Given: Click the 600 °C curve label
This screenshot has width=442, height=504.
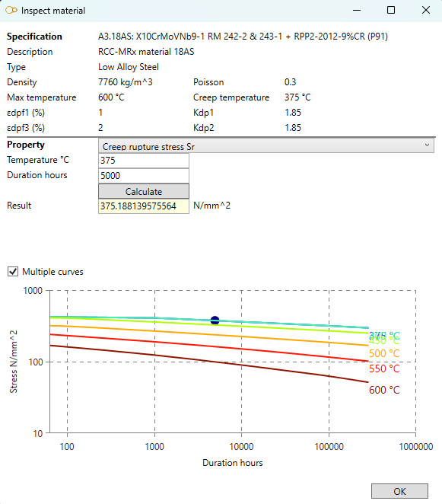Looking at the screenshot, I should 384,390.
